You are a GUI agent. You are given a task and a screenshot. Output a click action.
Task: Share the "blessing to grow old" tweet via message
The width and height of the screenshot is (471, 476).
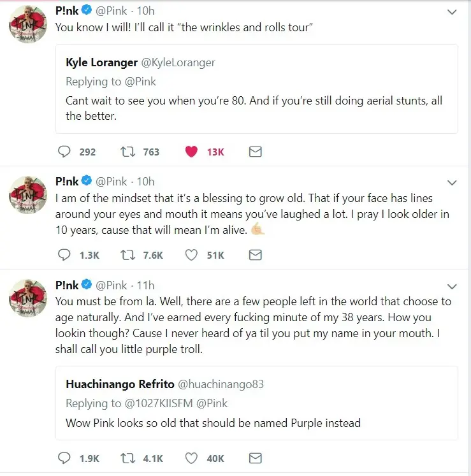255,255
